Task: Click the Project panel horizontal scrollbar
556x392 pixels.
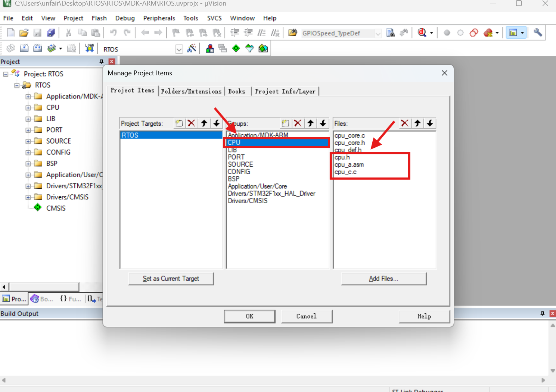Action: click(44, 286)
